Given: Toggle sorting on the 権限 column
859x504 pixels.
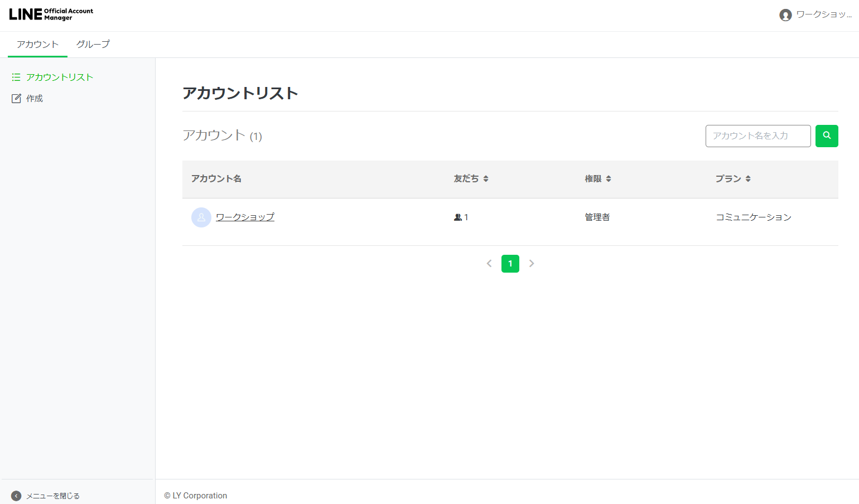Looking at the screenshot, I should pos(608,178).
